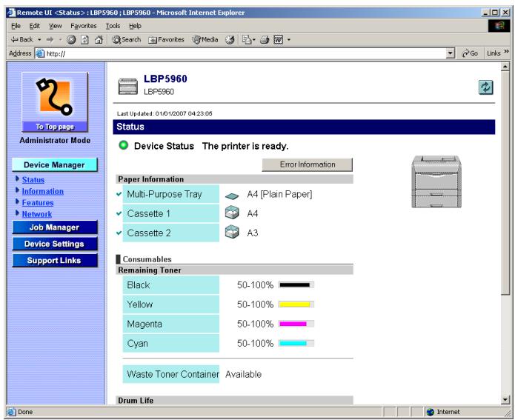Click the Print icon in toolbar

pyautogui.click(x=265, y=40)
